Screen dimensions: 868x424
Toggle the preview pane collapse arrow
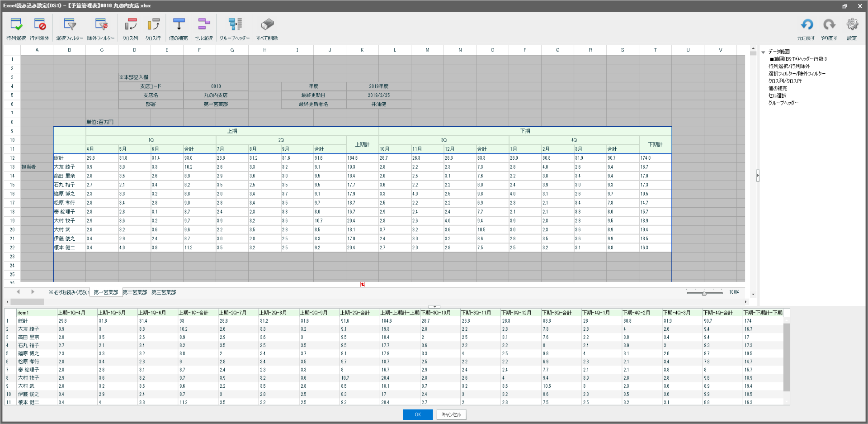(434, 306)
